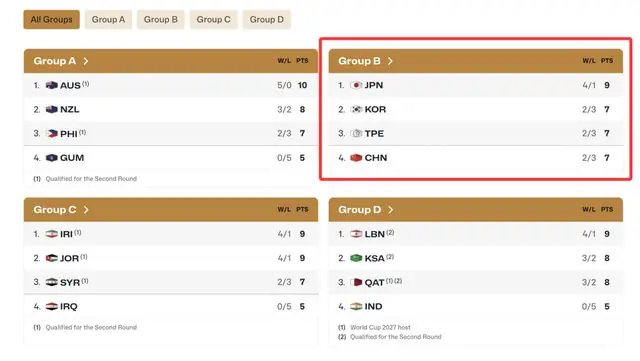
Task: Expand Group A using its chevron arrow
Action: pos(86,61)
